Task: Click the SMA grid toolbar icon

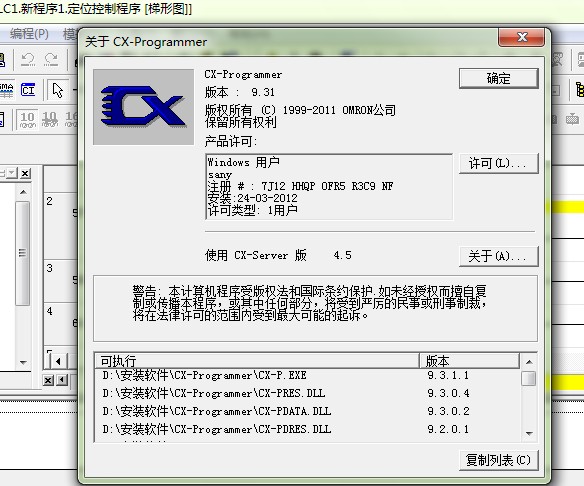Action: [x=6, y=90]
